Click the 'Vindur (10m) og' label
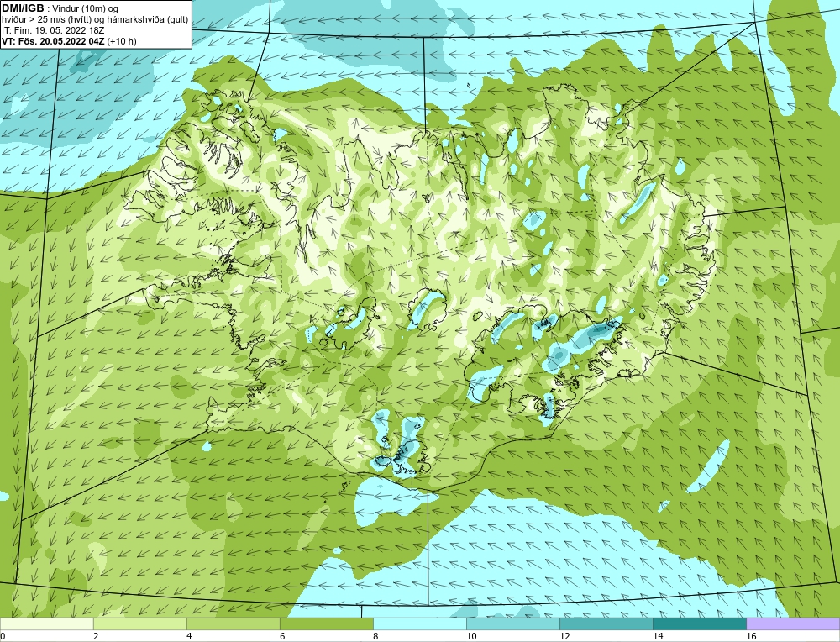 coord(87,8)
